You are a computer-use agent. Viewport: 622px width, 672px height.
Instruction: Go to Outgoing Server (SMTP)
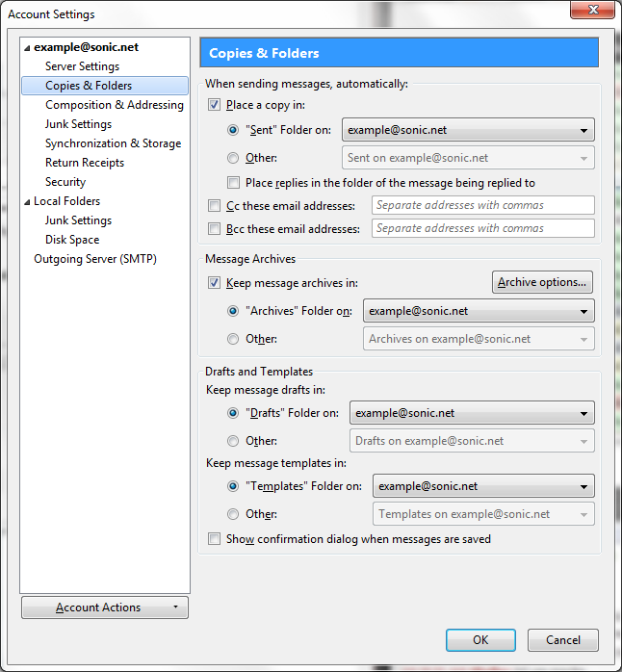point(94,259)
